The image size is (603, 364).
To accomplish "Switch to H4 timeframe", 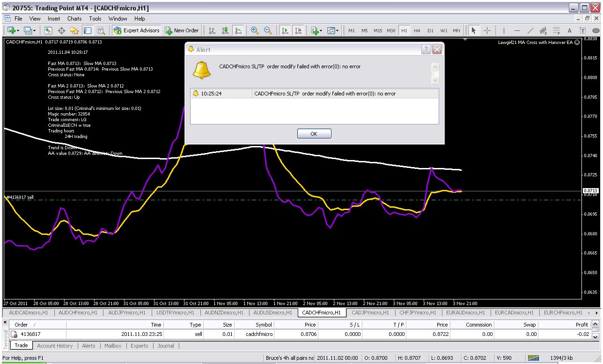I will coord(417,30).
